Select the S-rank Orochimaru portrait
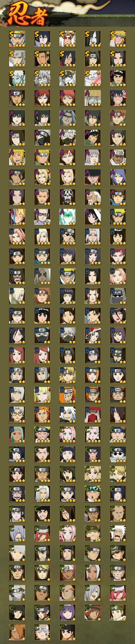Image resolution: width=135 pixels, height=644 pixels. [x=93, y=39]
